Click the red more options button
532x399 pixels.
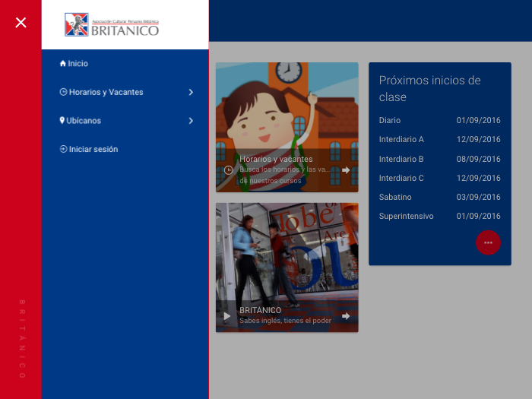tap(488, 242)
